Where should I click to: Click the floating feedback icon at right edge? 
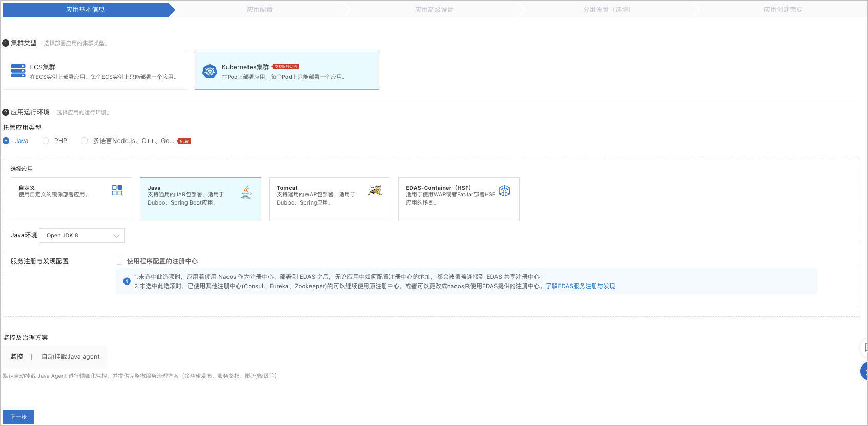pyautogui.click(x=864, y=348)
